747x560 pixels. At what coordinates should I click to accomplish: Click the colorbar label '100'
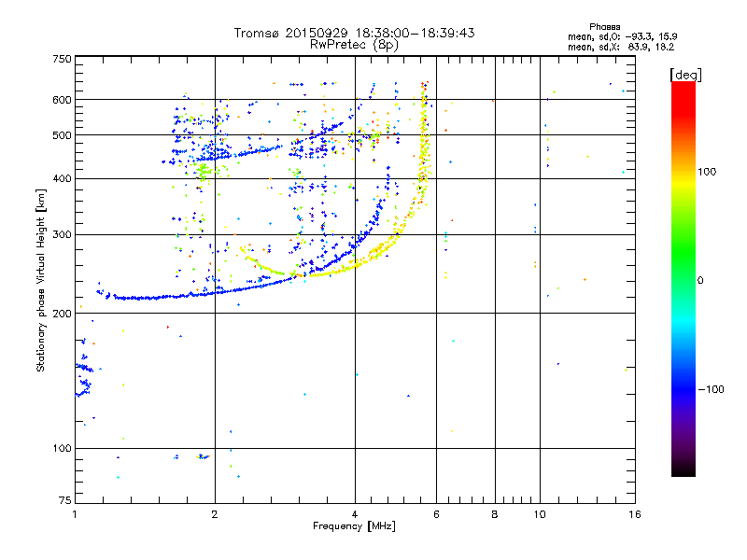(707, 172)
